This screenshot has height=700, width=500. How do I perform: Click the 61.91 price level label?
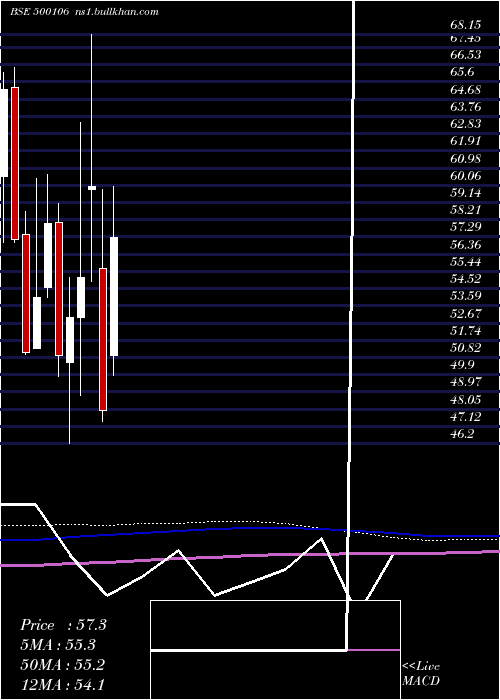(x=466, y=141)
